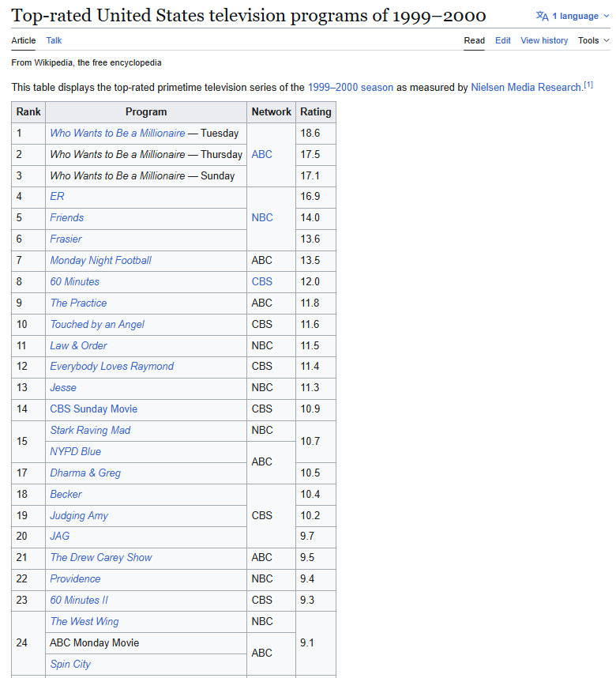The image size is (616, 678).
Task: Click the Millionaire Thursday program cell
Action: (x=146, y=154)
